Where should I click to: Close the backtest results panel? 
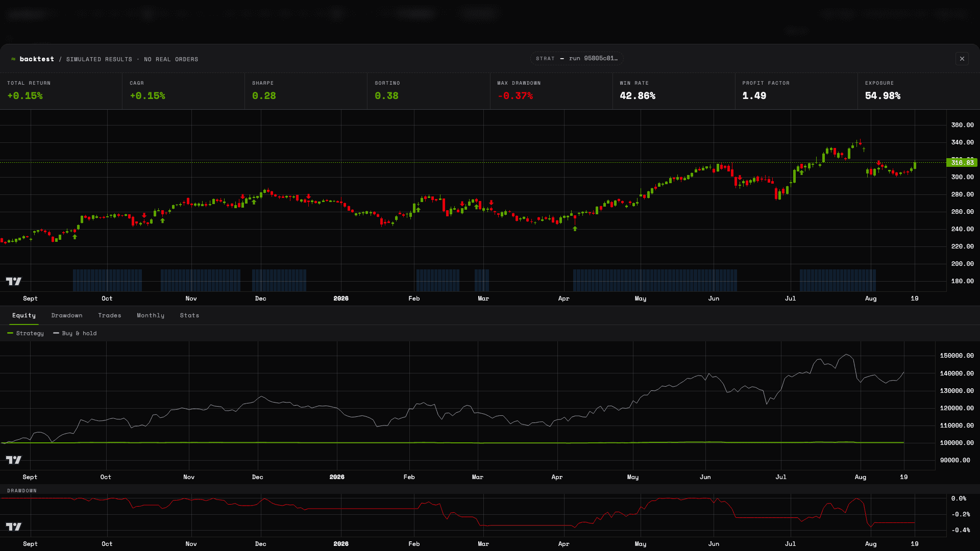[x=962, y=59]
